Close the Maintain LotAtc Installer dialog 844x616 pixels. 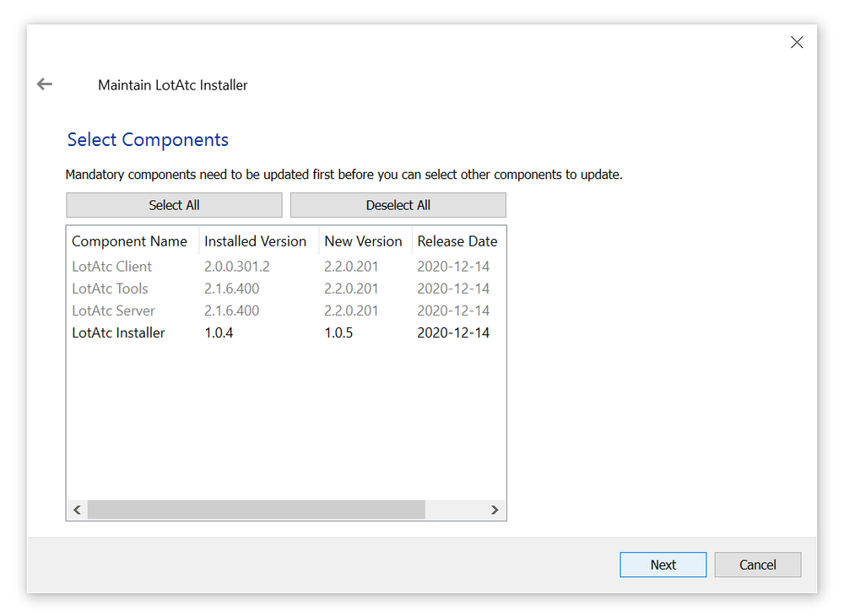797,42
